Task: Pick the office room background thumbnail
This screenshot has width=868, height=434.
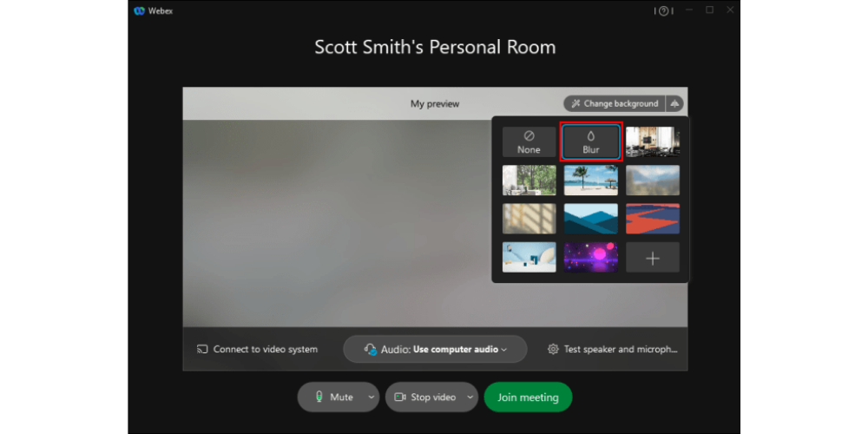Action: tap(653, 142)
